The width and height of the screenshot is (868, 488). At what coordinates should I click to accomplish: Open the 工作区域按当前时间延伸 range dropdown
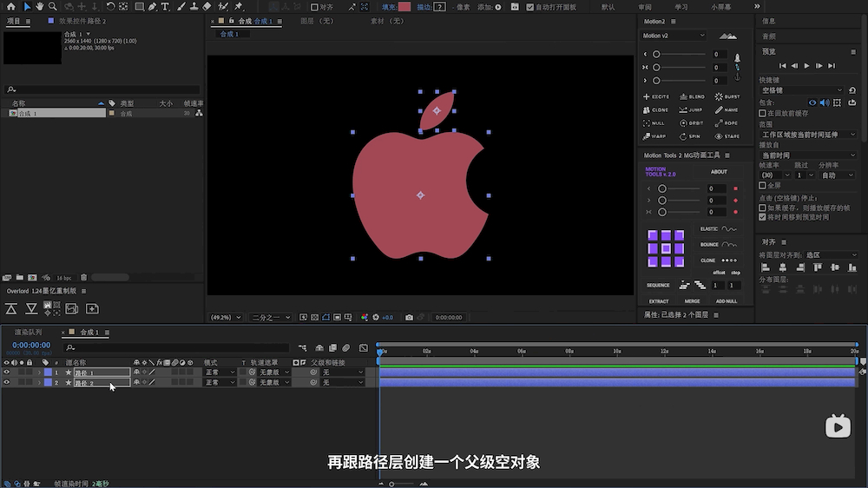click(808, 135)
